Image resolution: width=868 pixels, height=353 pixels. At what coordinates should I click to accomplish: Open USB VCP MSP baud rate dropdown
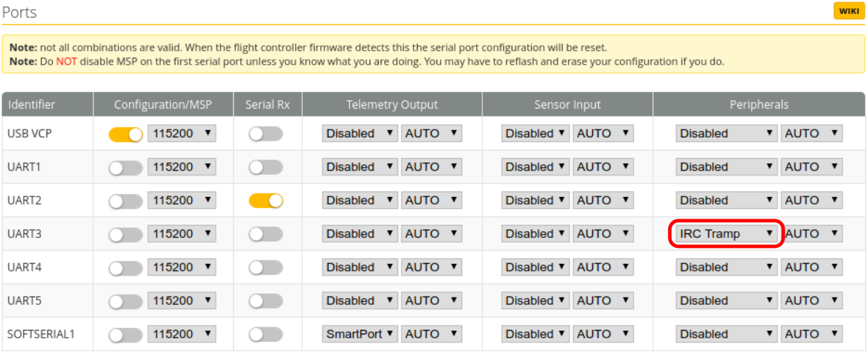click(182, 134)
